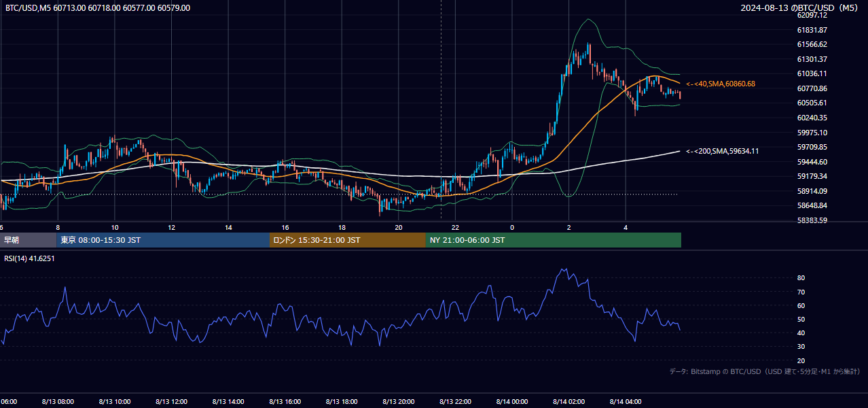Click hour label 14 under the price chart
Screen dimensions: 868x408
pos(228,227)
